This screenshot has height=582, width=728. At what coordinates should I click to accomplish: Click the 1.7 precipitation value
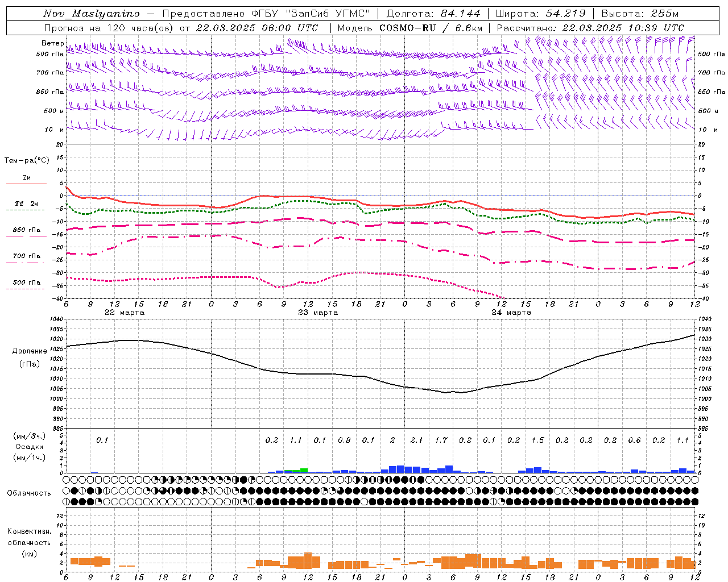441,440
